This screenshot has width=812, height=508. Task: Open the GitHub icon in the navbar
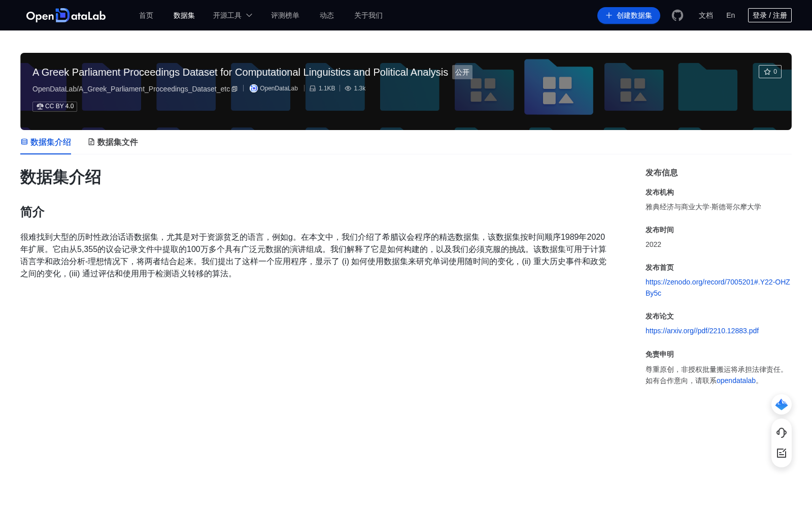coord(678,15)
